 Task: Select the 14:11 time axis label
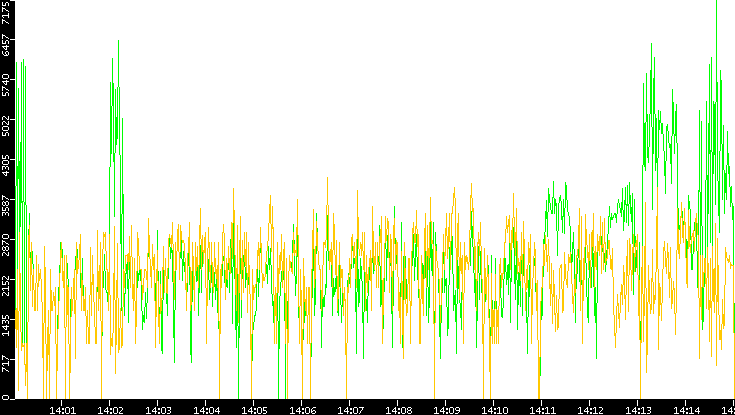(542, 411)
